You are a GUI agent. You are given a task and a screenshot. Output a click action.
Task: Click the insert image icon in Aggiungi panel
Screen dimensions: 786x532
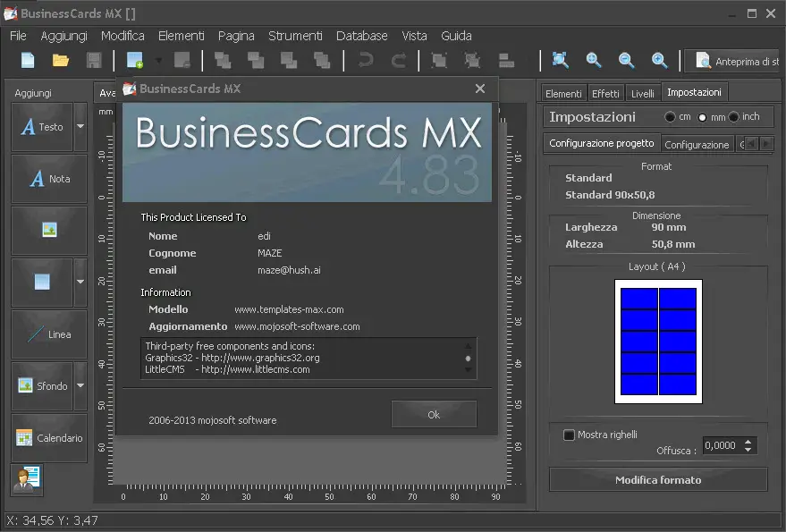click(x=49, y=230)
